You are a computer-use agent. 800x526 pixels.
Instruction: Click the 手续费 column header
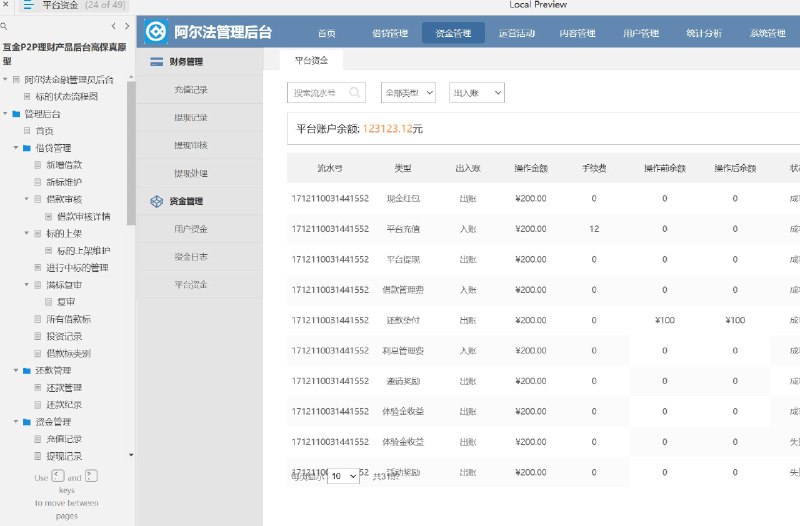pos(594,168)
